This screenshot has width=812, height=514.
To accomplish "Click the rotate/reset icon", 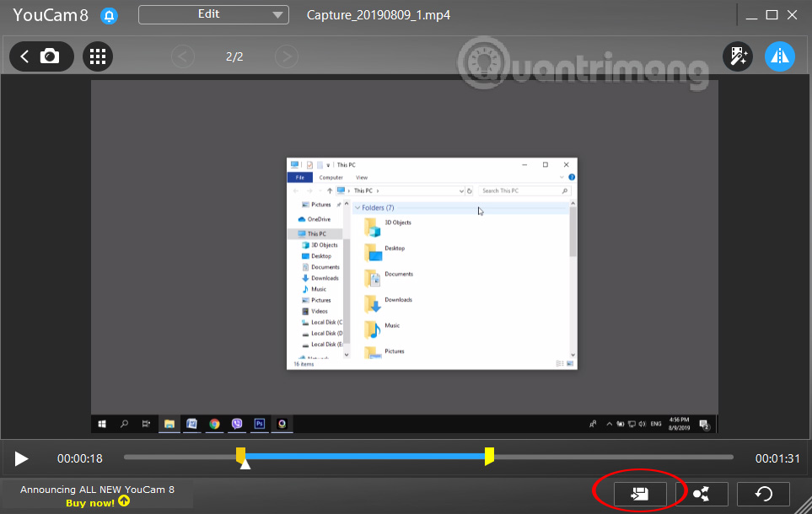I will (763, 494).
